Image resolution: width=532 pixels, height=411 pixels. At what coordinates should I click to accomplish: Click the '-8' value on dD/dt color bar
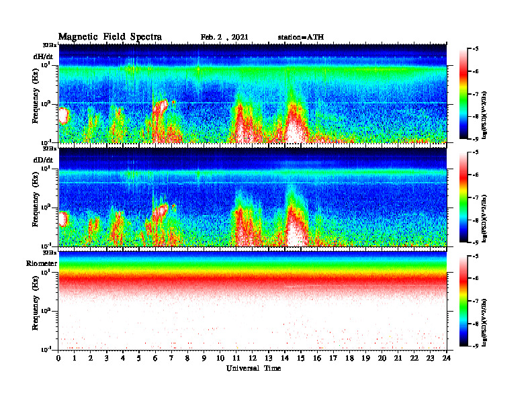(x=476, y=220)
